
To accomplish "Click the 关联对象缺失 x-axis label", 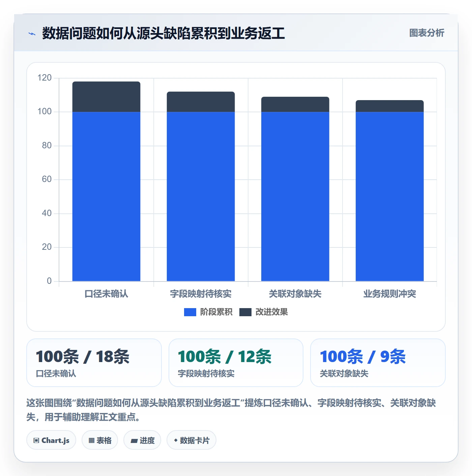I will (x=295, y=294).
